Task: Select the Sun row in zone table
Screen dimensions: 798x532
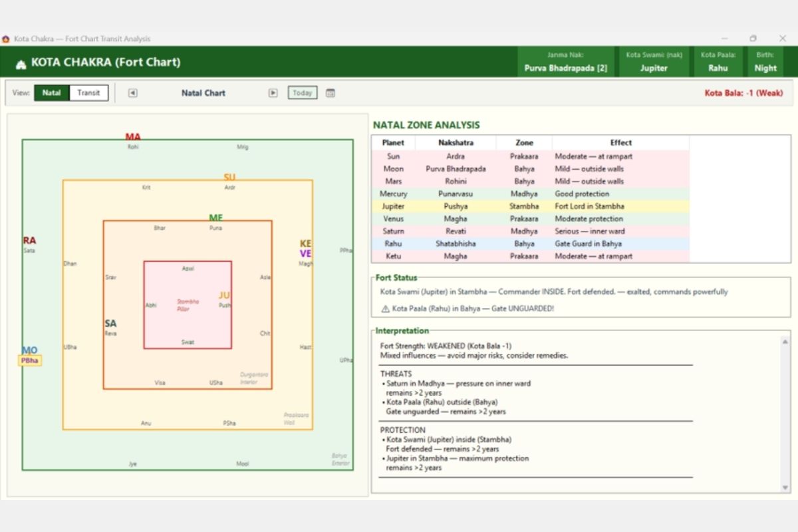Action: (530, 156)
